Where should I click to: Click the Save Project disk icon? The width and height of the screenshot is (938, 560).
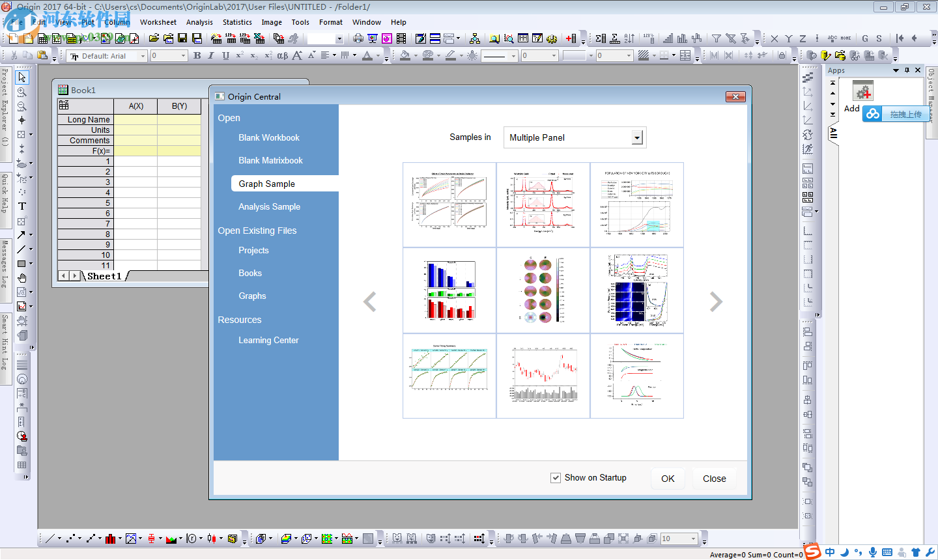pos(182,38)
